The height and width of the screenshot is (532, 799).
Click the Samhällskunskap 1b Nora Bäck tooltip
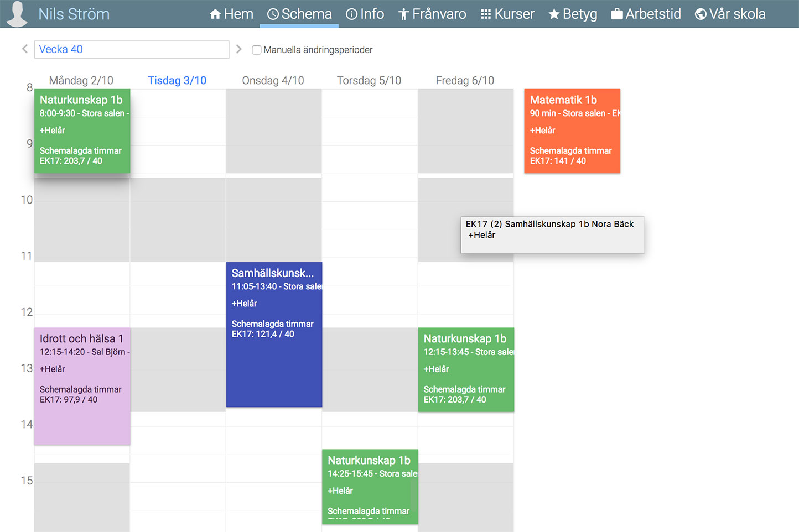pyautogui.click(x=553, y=235)
